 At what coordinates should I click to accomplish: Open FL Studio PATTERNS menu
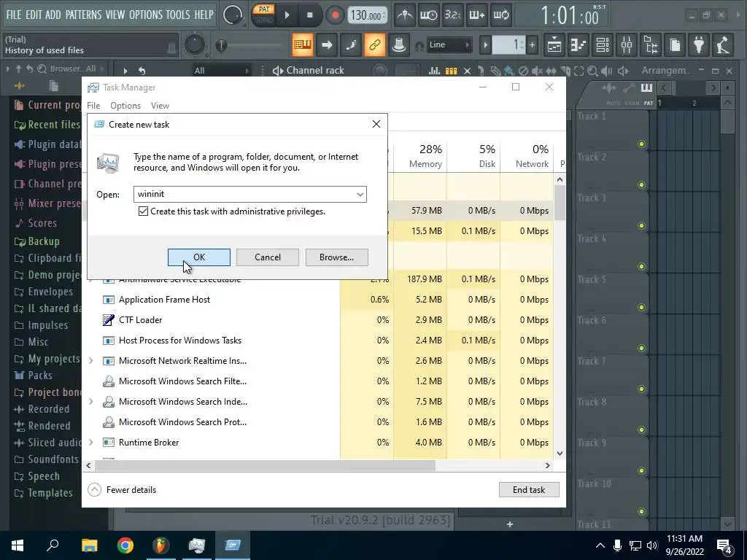click(83, 15)
